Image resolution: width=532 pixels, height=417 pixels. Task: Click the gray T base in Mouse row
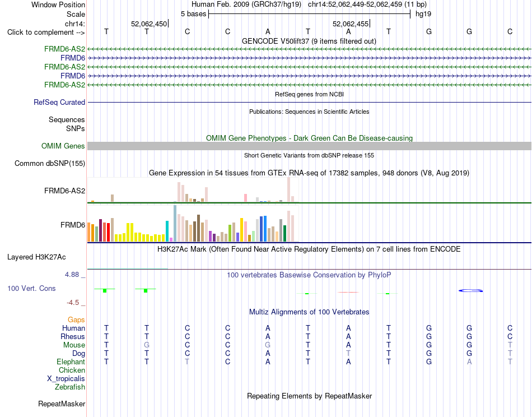pos(510,345)
